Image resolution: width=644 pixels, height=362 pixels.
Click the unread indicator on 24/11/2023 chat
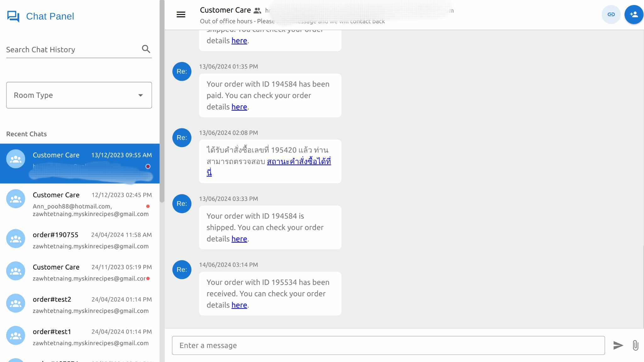[x=148, y=278]
